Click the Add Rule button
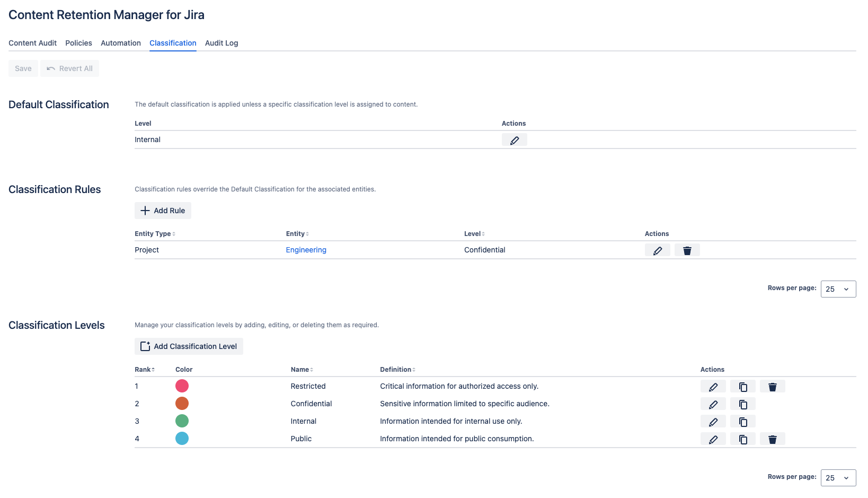868x498 pixels. coord(163,211)
